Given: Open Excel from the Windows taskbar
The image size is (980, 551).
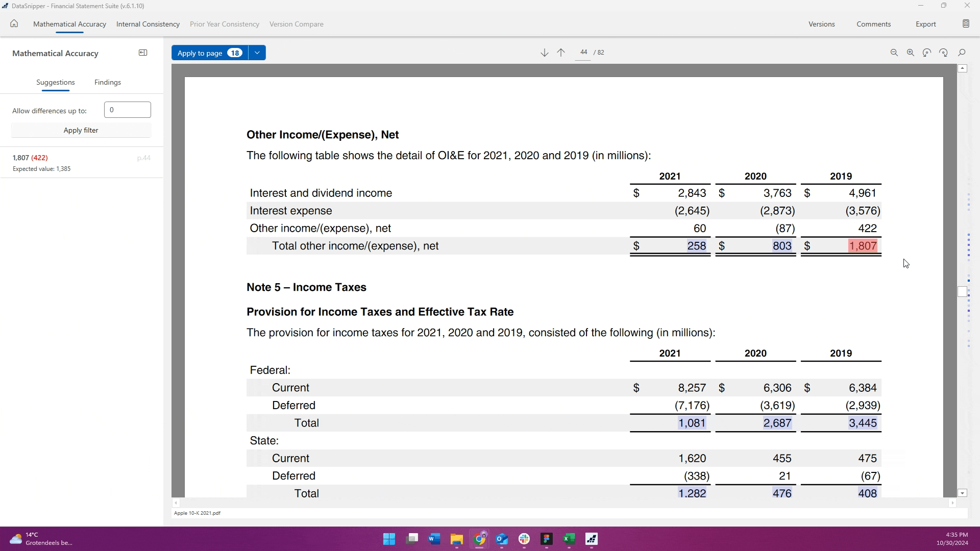Looking at the screenshot, I should point(569,539).
